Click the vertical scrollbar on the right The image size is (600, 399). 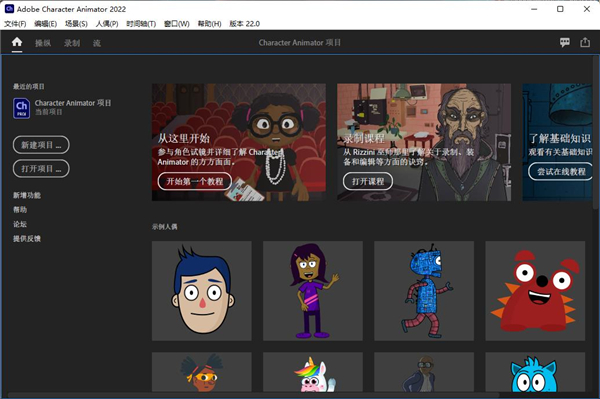(x=595, y=132)
